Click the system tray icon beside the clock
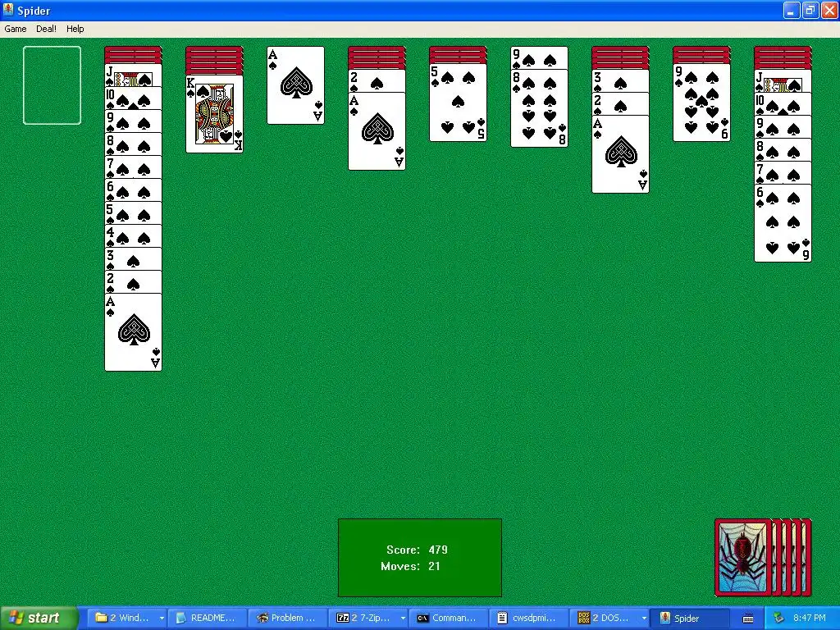The width and height of the screenshot is (840, 630). (x=778, y=619)
